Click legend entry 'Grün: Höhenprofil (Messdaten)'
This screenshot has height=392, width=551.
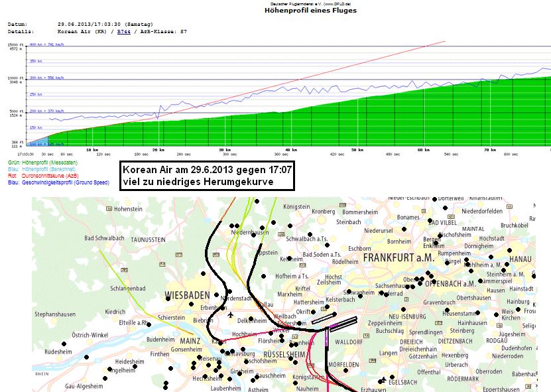[42, 163]
